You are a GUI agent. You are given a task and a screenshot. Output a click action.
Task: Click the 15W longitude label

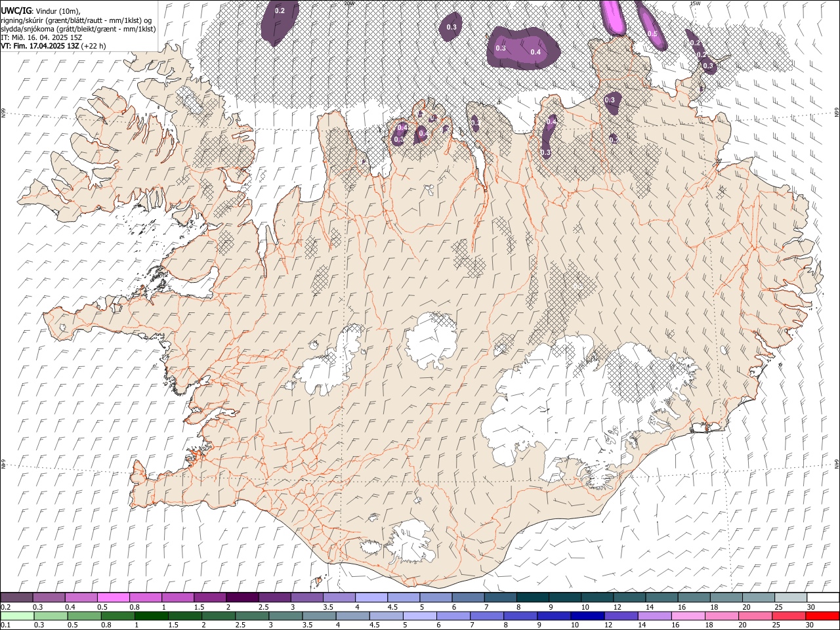(695, 3)
